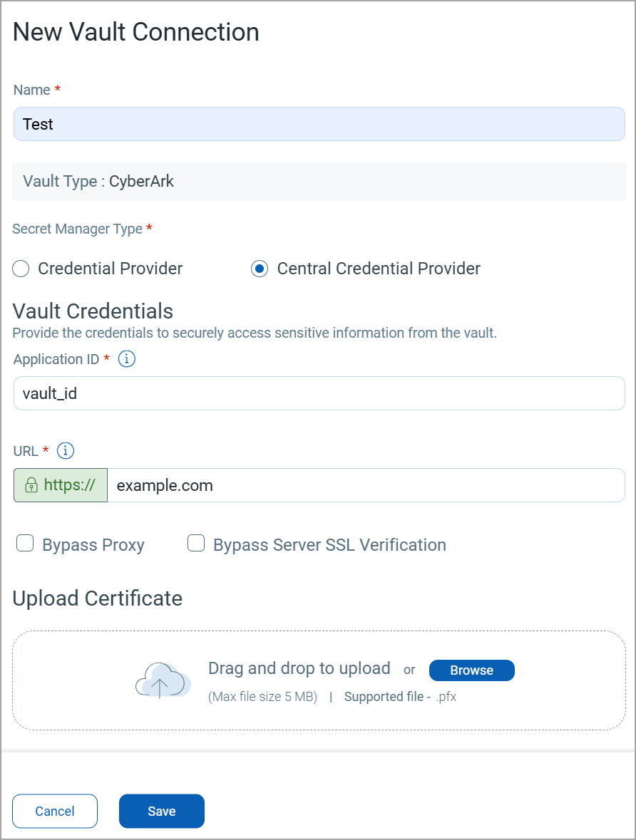636x840 pixels.
Task: Tick the Bypass Server SSL Verification checkbox
Action: pos(196,544)
